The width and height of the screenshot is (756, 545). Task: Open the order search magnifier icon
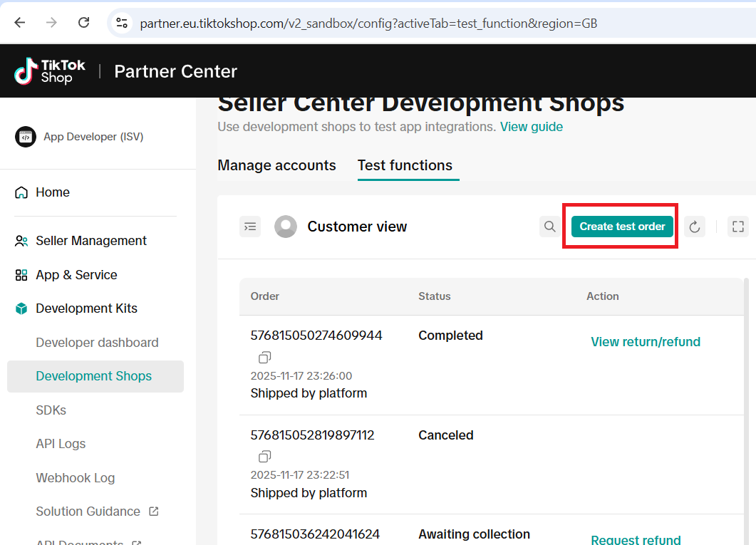coord(550,227)
